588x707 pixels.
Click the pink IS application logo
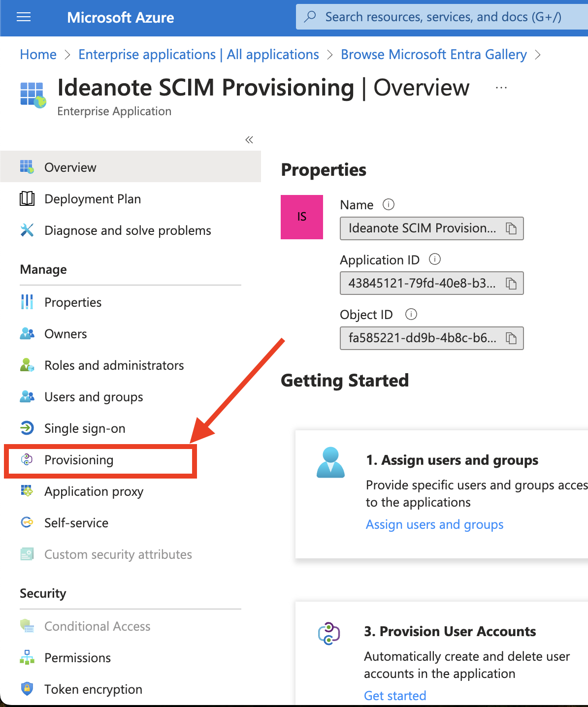pyautogui.click(x=302, y=217)
